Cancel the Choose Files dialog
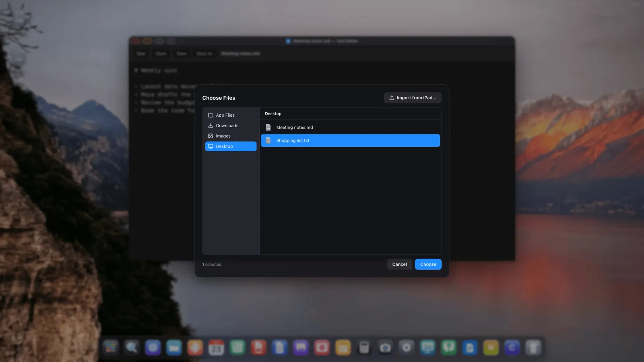The width and height of the screenshot is (644, 362). click(399, 264)
